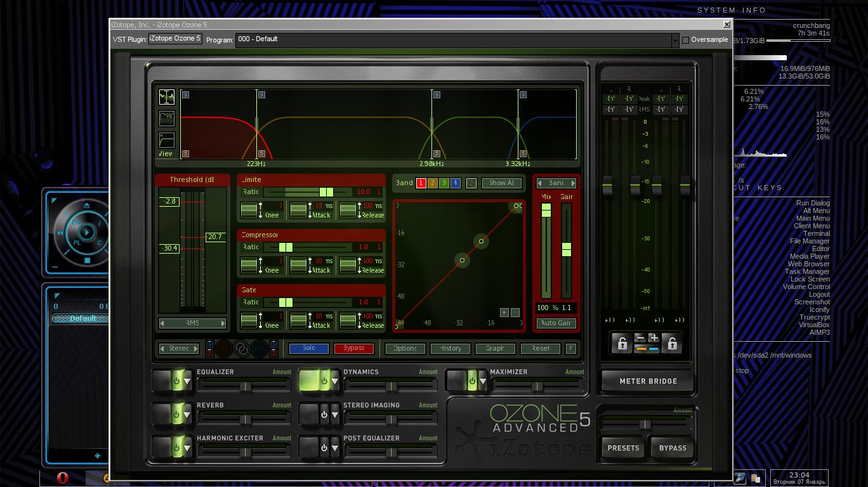The image size is (868, 487).
Task: Click B marker at the 2.98kHz crossover
Action: click(437, 153)
